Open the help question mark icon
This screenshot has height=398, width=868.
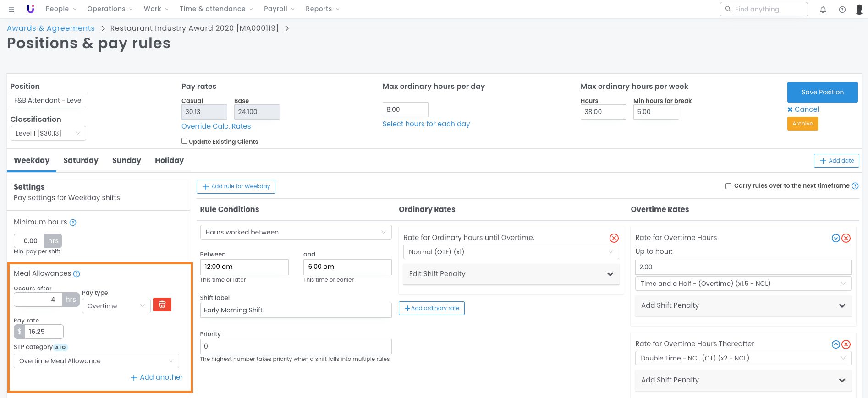(842, 9)
